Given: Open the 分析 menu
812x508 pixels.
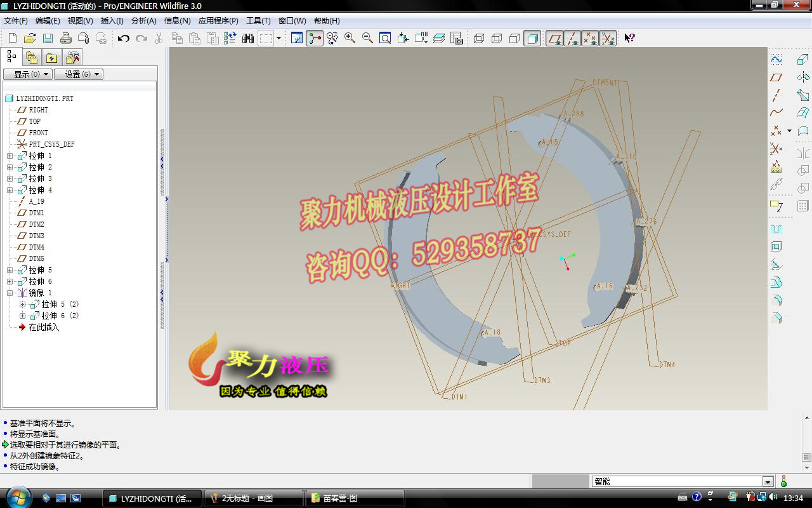Looking at the screenshot, I should point(144,21).
